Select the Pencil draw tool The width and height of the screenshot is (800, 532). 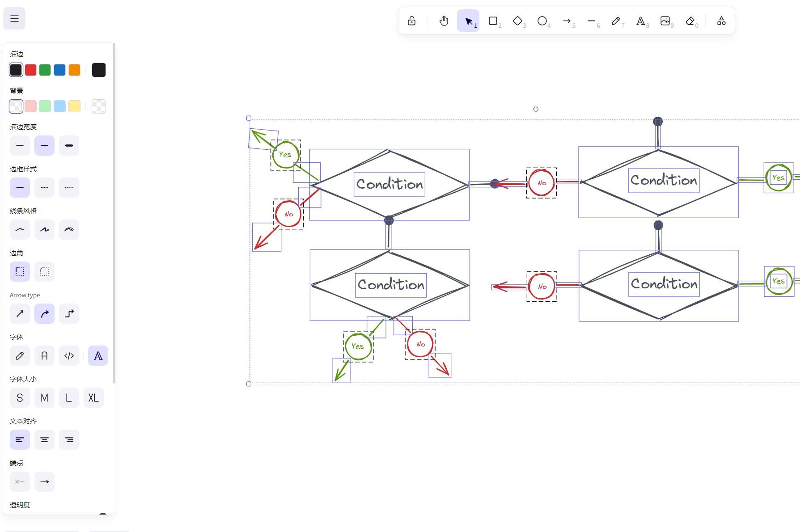[616, 21]
